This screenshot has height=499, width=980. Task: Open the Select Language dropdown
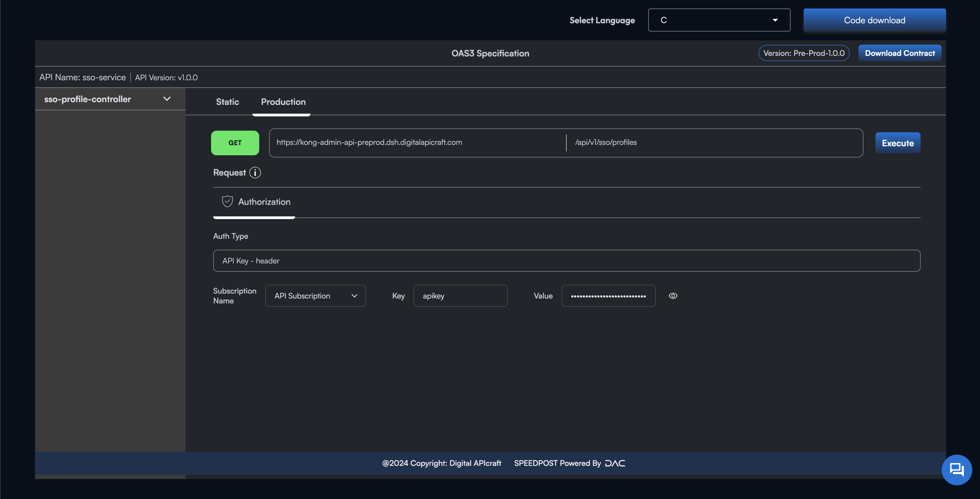point(719,20)
